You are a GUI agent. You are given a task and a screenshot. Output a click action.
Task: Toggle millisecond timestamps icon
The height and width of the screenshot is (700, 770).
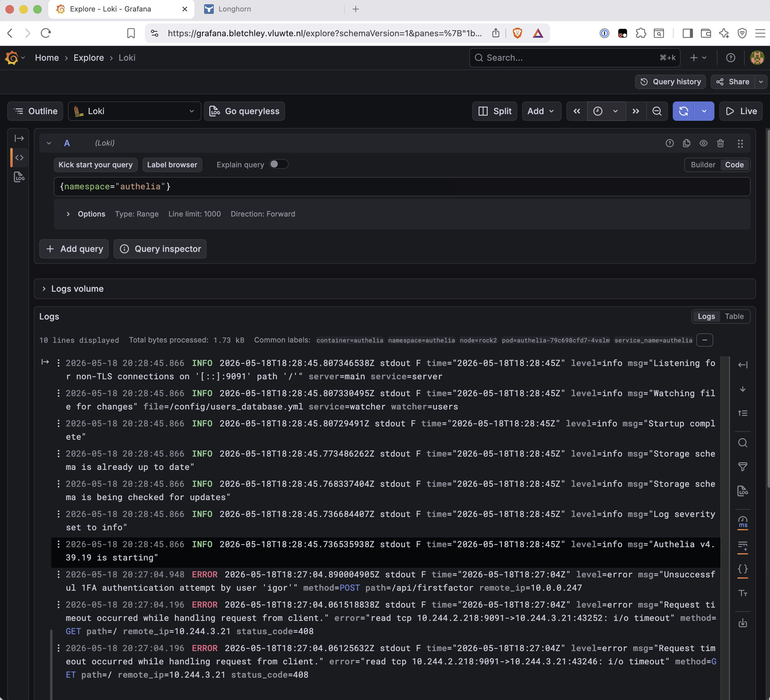[x=743, y=522]
